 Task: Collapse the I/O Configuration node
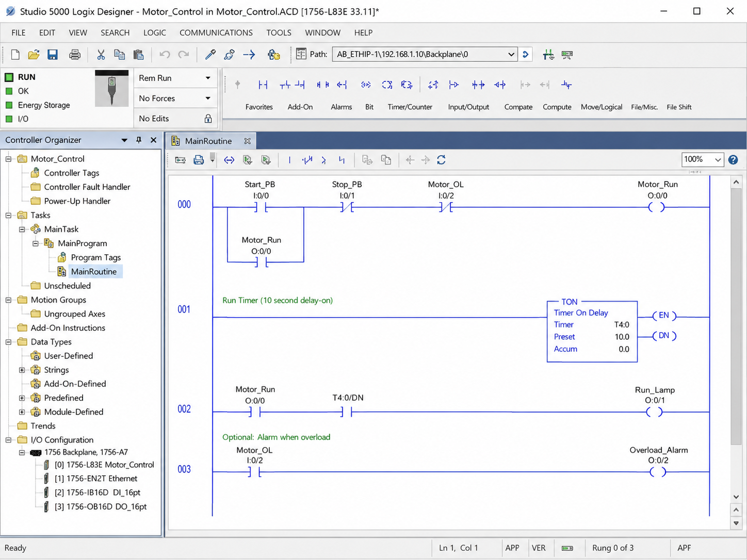(x=8, y=440)
